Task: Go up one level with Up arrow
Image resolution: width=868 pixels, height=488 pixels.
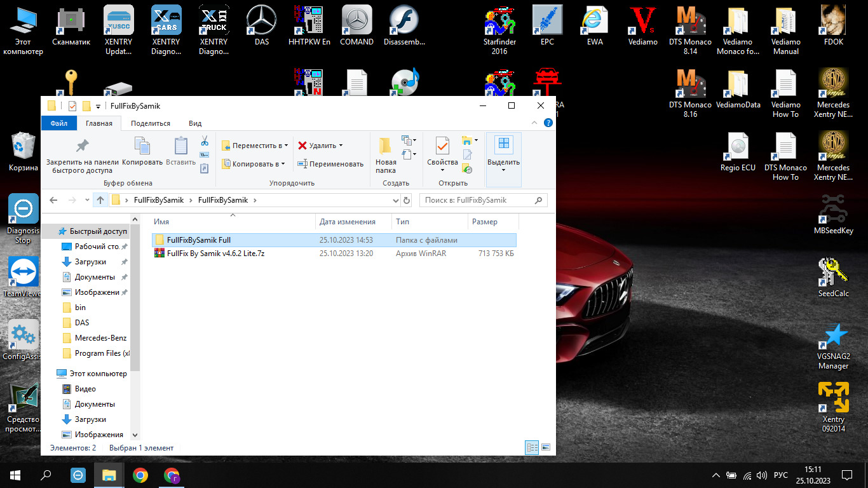Action: pyautogui.click(x=100, y=200)
